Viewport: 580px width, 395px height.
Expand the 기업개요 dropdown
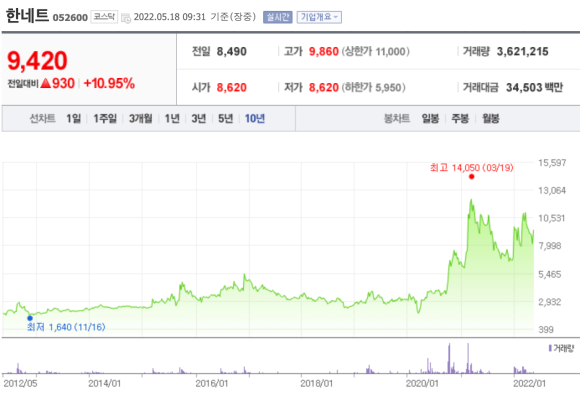click(x=319, y=17)
